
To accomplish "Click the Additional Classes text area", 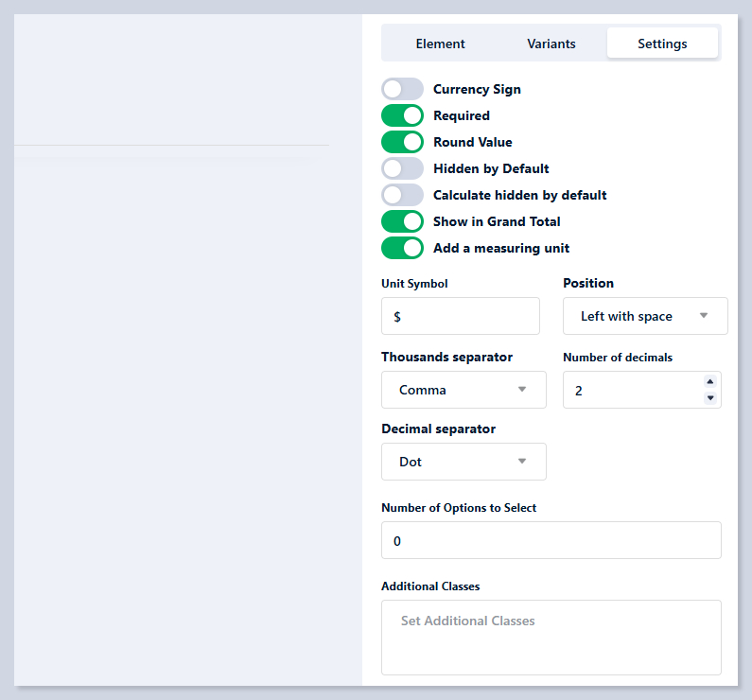I will point(551,637).
